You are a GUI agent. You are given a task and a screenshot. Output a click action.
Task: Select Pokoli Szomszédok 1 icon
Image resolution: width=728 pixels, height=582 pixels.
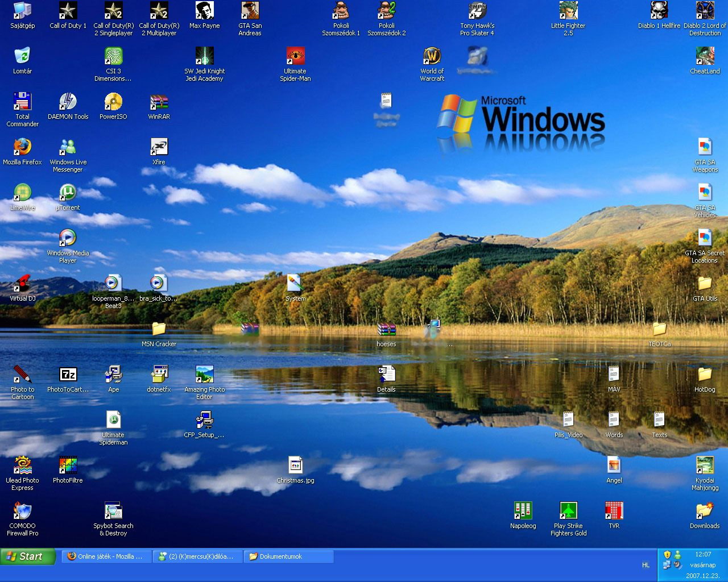[341, 19]
